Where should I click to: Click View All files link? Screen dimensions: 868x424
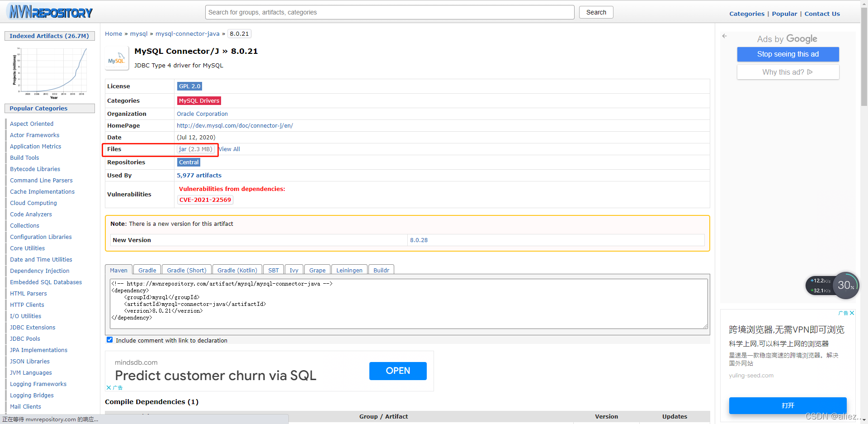tap(229, 149)
